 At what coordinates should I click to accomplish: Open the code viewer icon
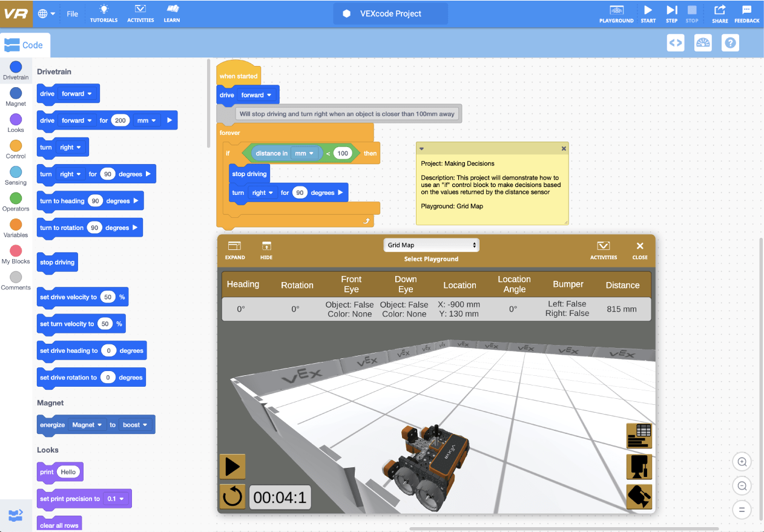[676, 43]
